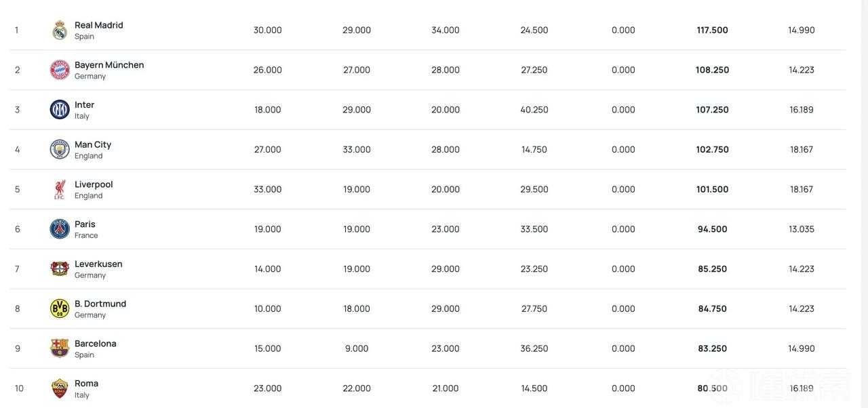Viewport: 868px width, 408px height.
Task: Click the Barcelona club crest
Action: pyautogui.click(x=60, y=348)
